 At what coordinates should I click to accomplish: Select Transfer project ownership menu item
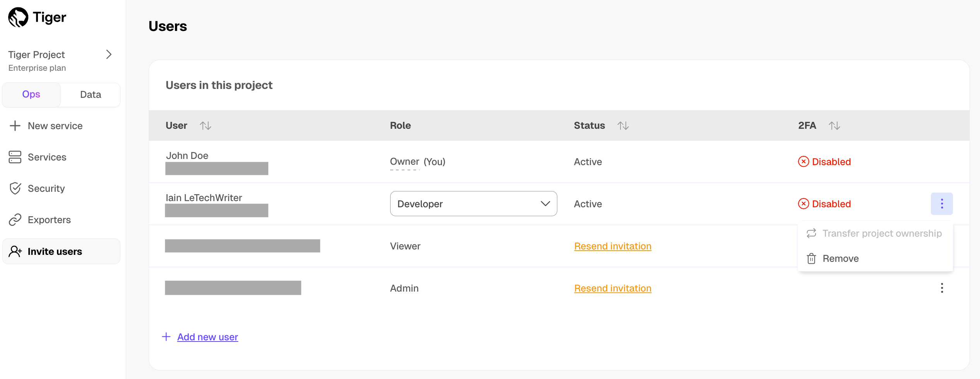(x=882, y=233)
